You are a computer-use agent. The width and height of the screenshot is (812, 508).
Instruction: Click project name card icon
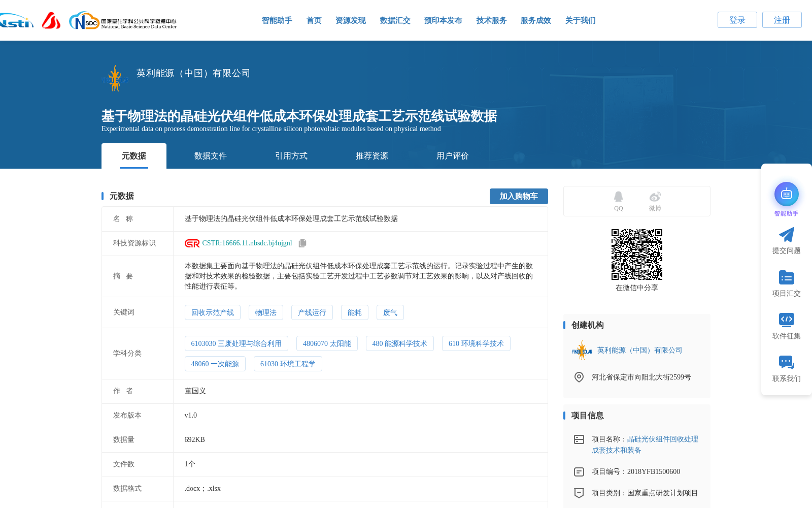tap(579, 439)
